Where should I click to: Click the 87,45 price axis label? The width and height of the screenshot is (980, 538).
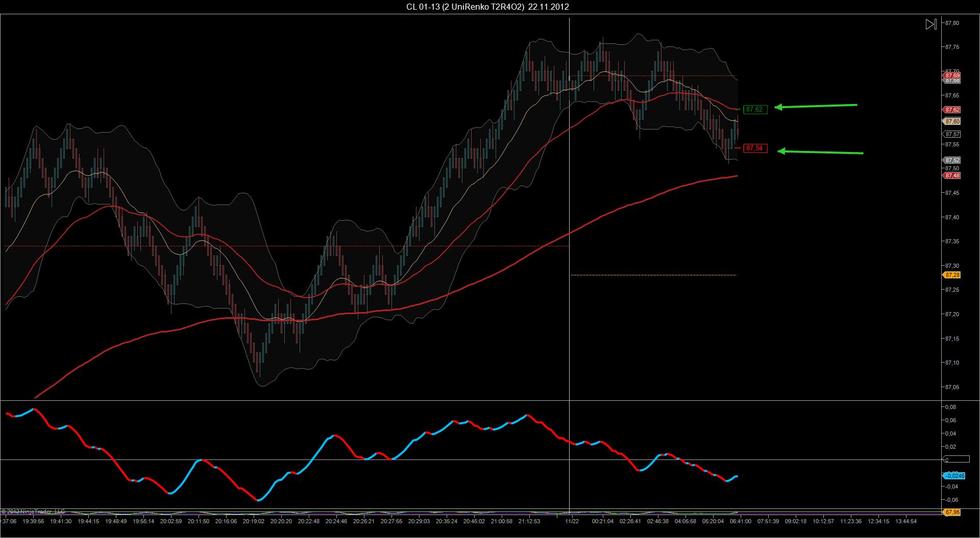pos(952,193)
